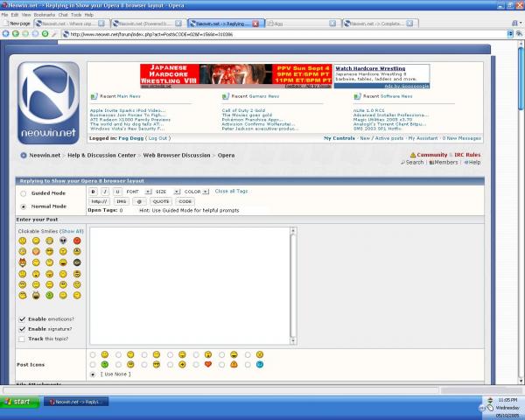
Task: Open the Bookmarks menu
Action: pos(45,15)
